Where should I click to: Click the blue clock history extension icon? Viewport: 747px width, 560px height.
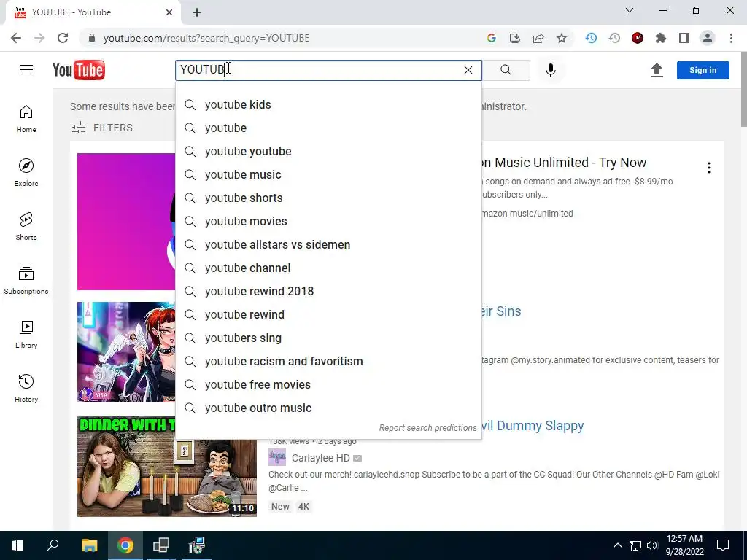click(x=591, y=38)
